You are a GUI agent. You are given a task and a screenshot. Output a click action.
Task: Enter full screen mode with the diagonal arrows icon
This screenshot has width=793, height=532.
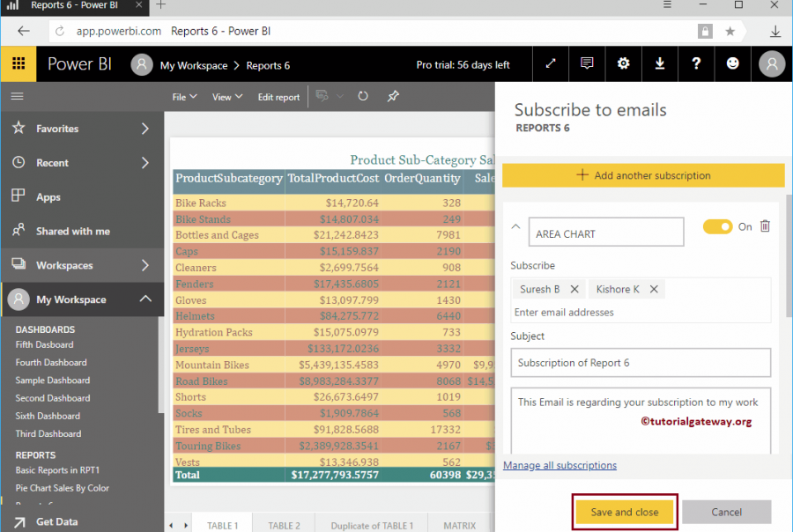click(550, 63)
